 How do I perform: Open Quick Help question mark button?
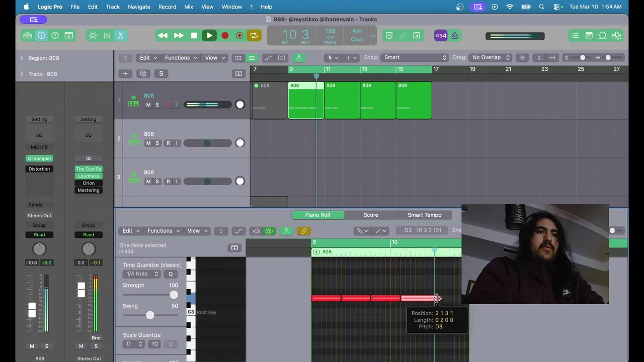55,36
